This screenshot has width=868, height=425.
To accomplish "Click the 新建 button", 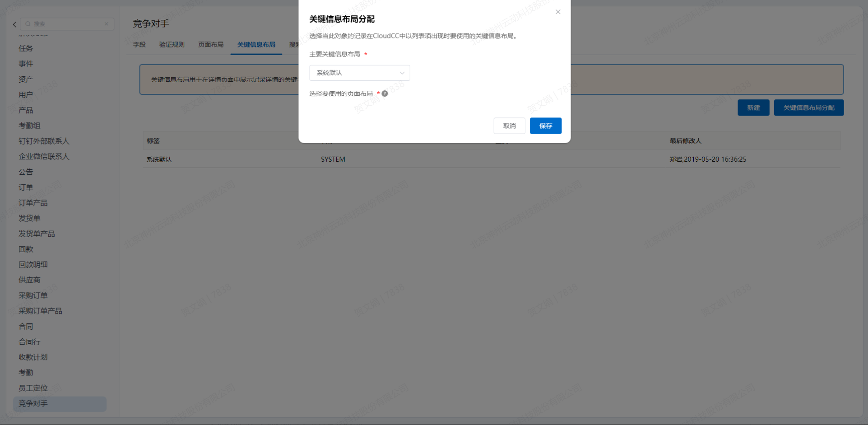I will [753, 107].
